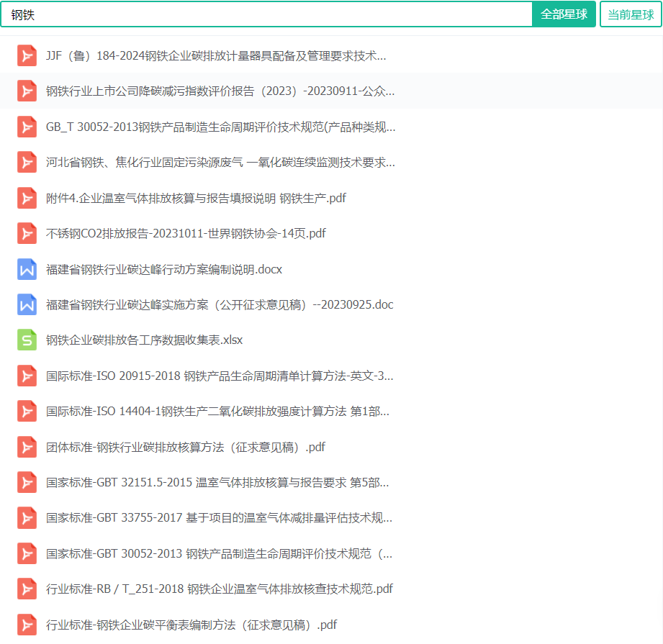
Task: Click Word icon for 福建省钢铁行业碳达峰行动方案编制说明.docx
Action: pos(27,269)
